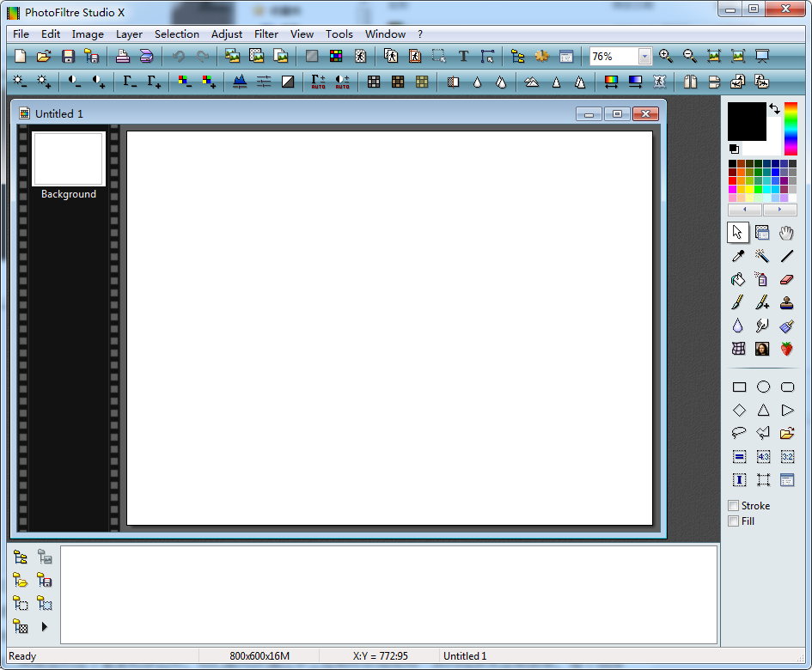Open the Adjust menu
Image resolution: width=812 pixels, height=670 pixels.
[227, 34]
